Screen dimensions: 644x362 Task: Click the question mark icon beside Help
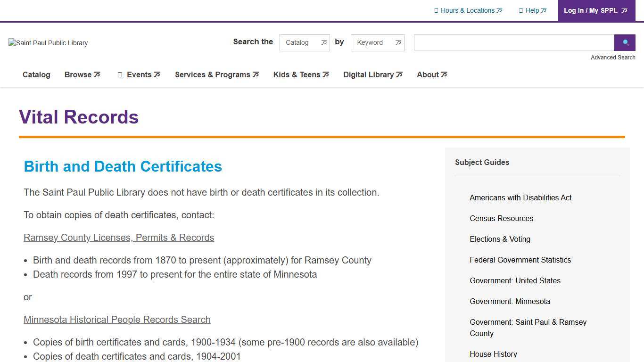pos(520,10)
